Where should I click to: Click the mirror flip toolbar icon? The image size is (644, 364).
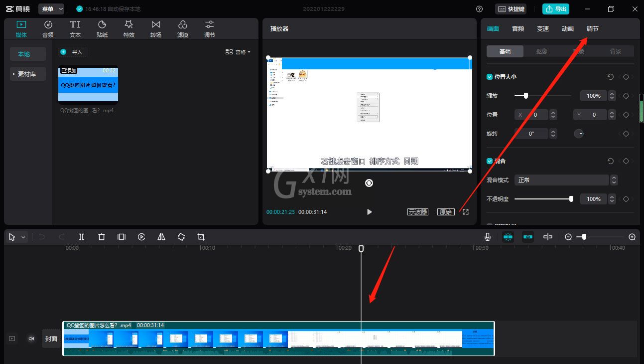point(161,237)
